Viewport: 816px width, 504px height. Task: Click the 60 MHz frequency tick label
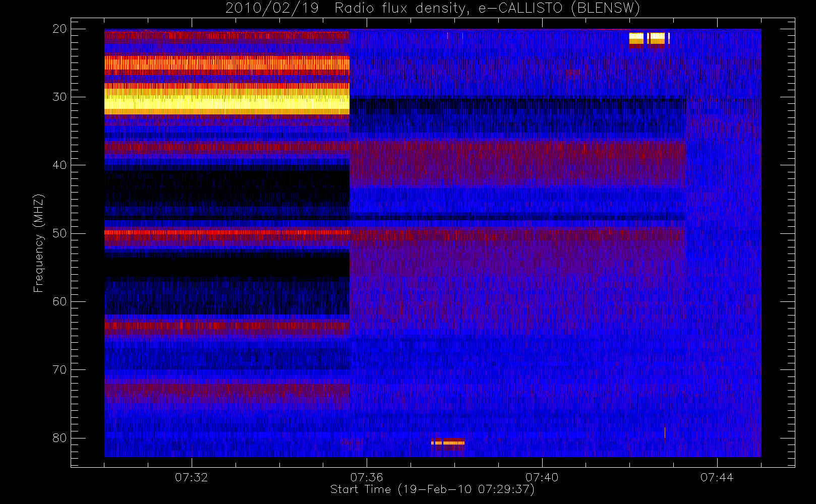point(60,301)
